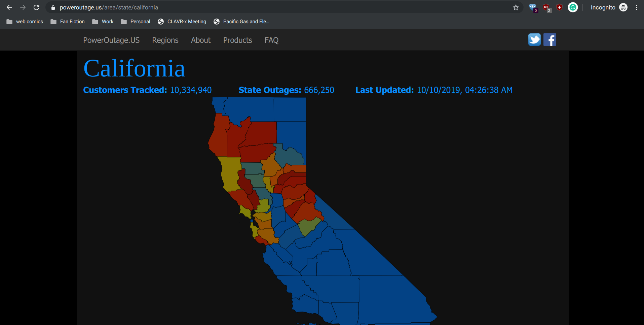Open the Twitter icon link
This screenshot has height=325, width=644.
[x=534, y=40]
